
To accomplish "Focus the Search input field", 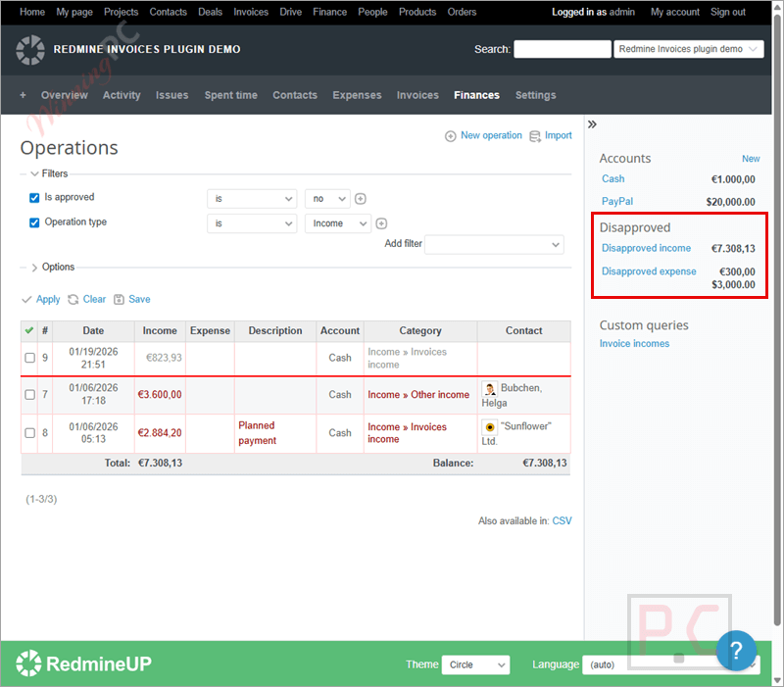I will tap(562, 49).
